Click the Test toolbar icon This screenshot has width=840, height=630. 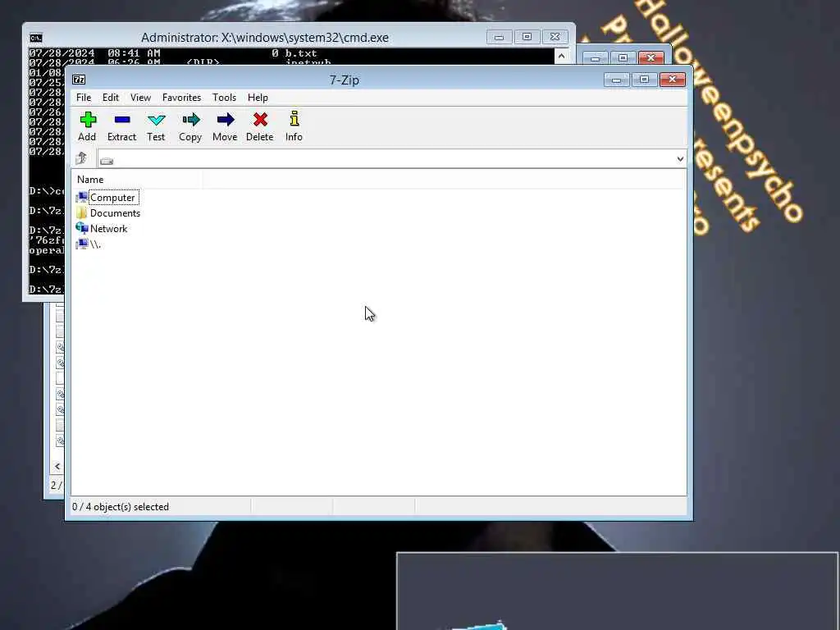tap(157, 120)
